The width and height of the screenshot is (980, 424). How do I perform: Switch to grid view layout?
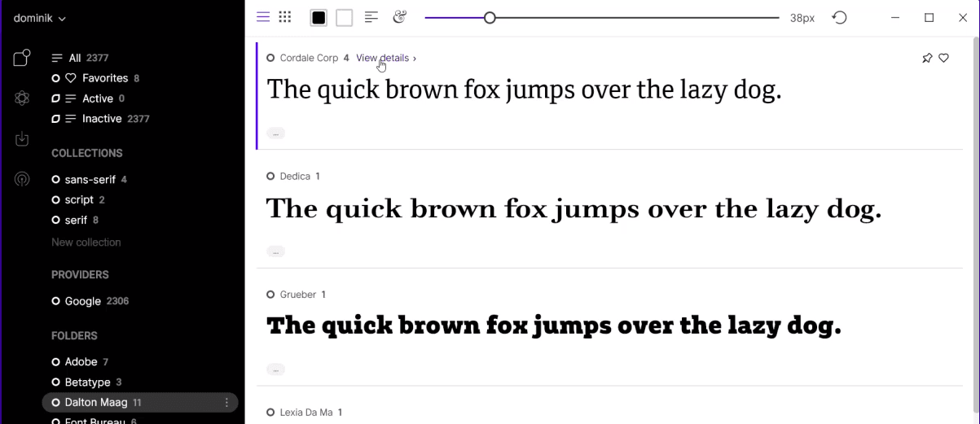(285, 17)
